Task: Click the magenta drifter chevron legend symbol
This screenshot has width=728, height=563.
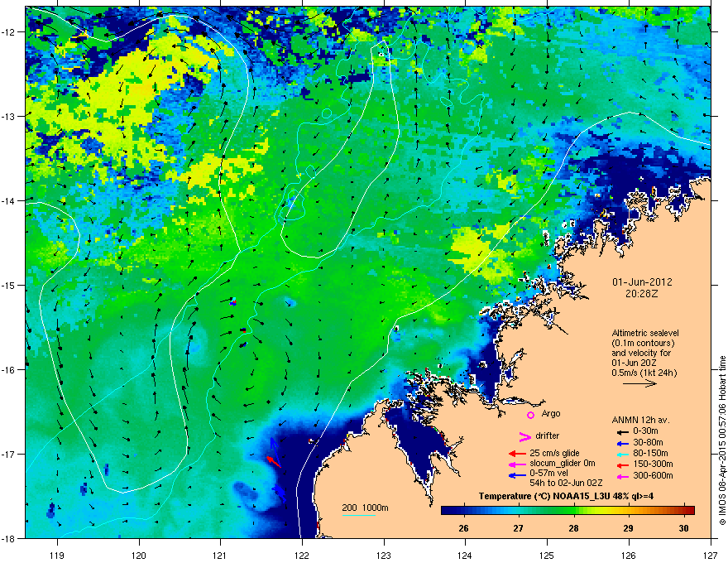Action: pyautogui.click(x=524, y=437)
